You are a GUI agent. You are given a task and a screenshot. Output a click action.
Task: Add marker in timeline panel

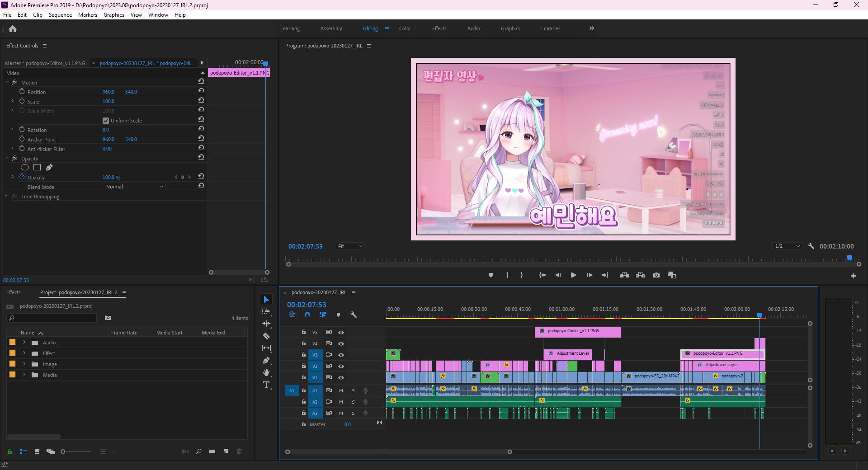338,315
